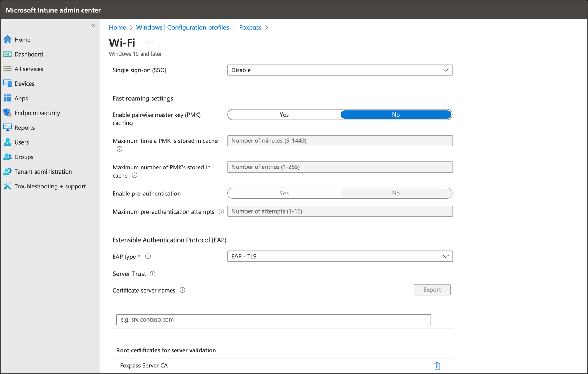Open the Single sign-on (SSO) dropdown

click(x=340, y=70)
